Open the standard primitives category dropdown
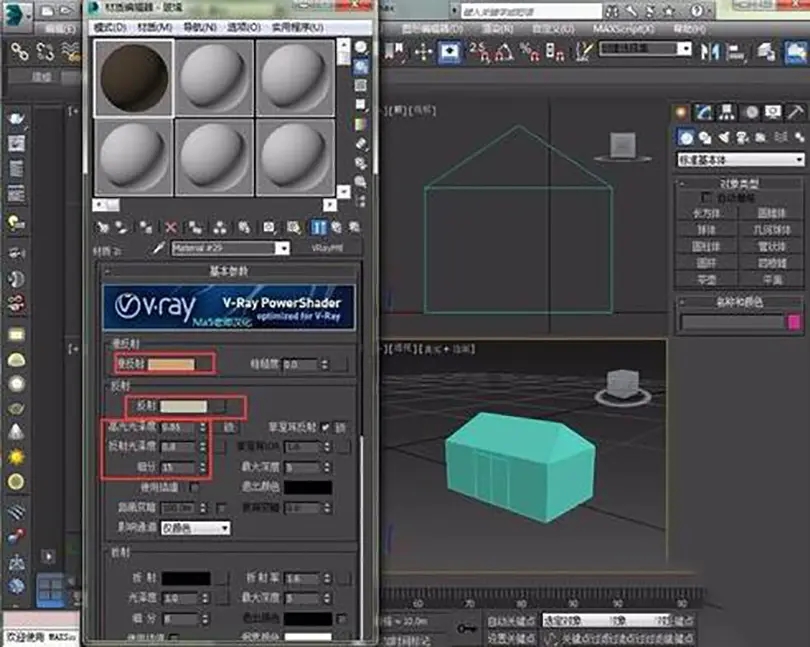 coord(740,160)
